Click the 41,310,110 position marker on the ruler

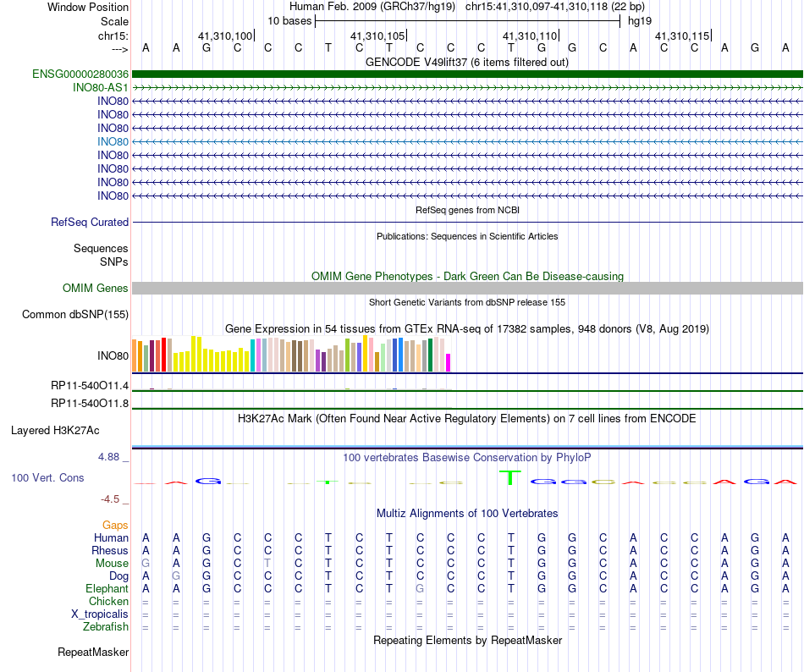(x=531, y=36)
